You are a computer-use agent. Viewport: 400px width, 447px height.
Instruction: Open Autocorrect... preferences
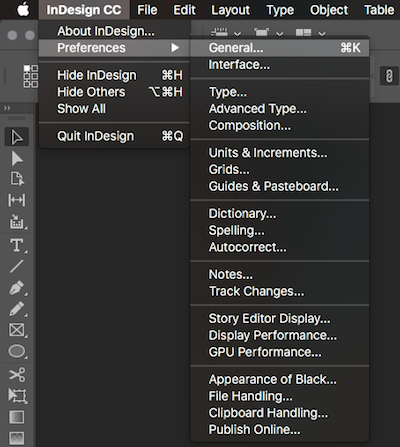pyautogui.click(x=280, y=247)
